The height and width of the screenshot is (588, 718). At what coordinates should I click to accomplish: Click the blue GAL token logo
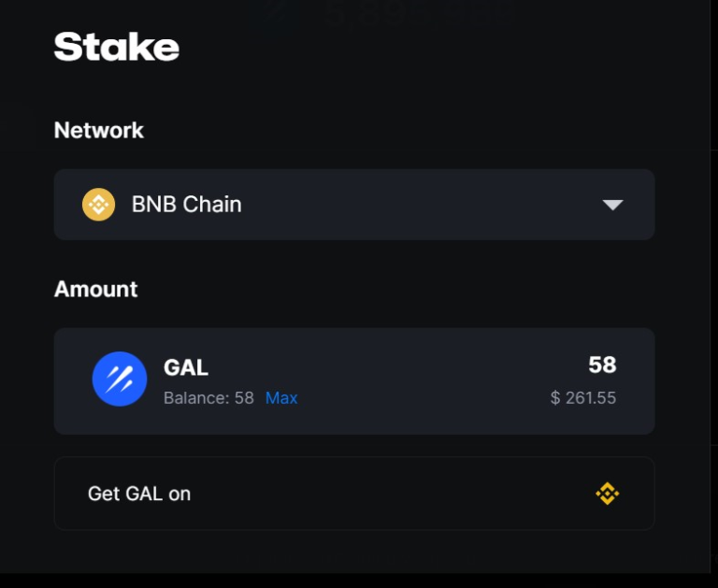[x=120, y=380]
